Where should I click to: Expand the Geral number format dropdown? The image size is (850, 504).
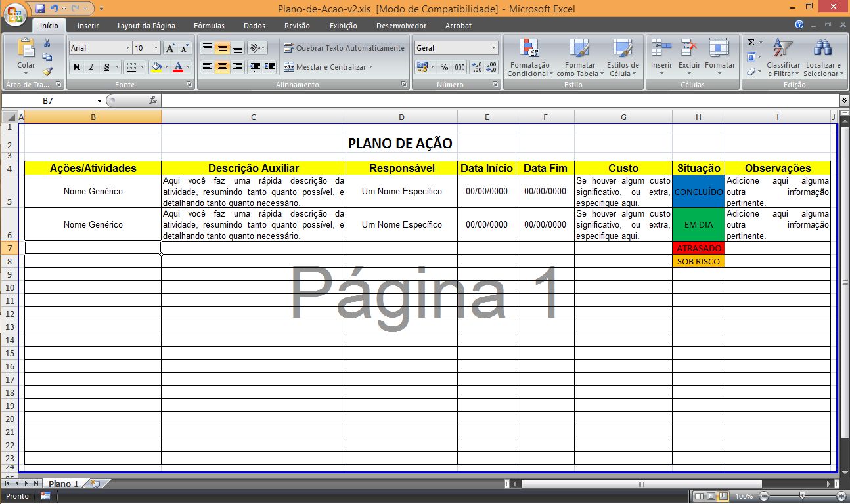click(x=493, y=48)
